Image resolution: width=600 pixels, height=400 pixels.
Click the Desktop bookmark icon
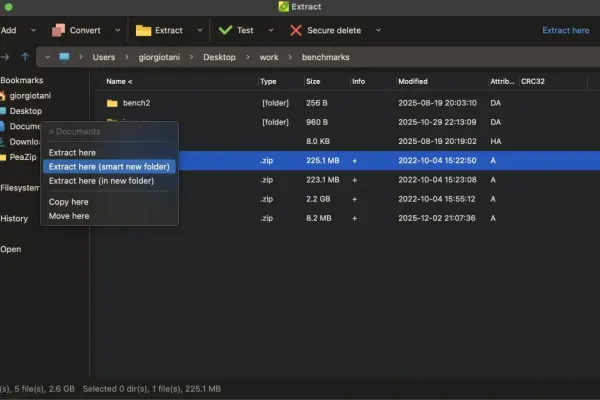[3, 111]
